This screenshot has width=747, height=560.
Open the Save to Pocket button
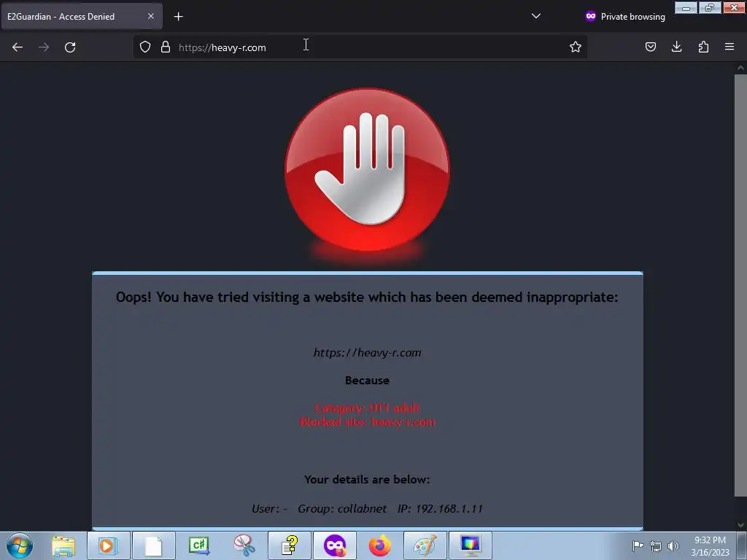click(650, 47)
